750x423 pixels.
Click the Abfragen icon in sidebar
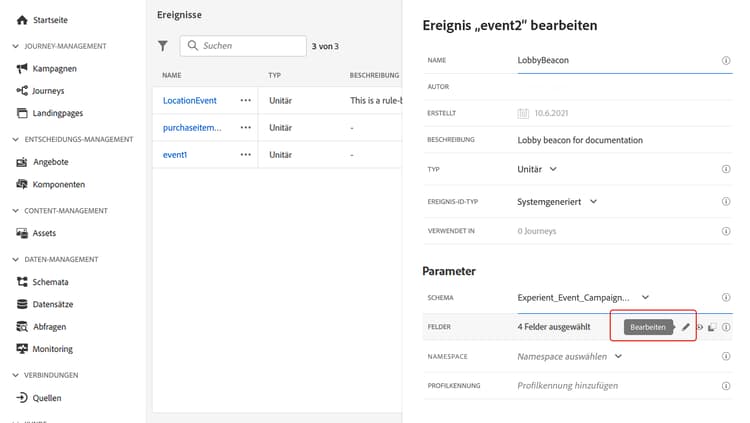22,326
